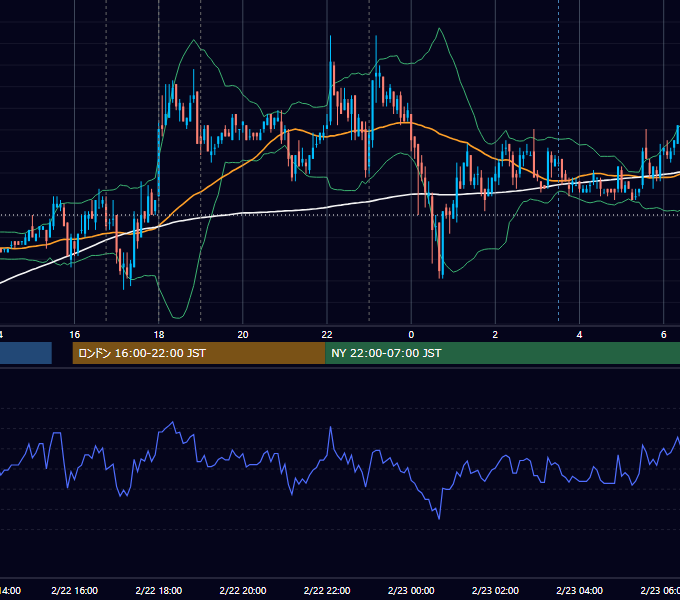Click the 2 hour label on chart axis

pos(495,335)
